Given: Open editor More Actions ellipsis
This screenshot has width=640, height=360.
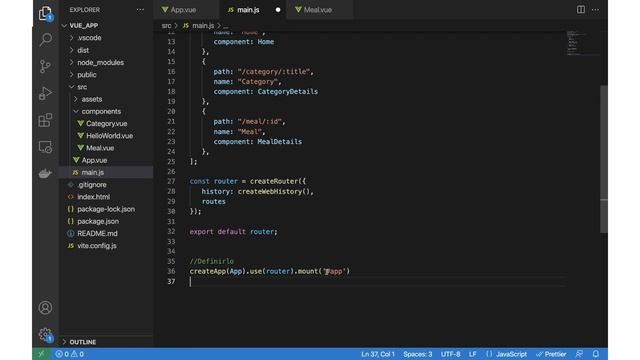Looking at the screenshot, I should (x=596, y=9).
